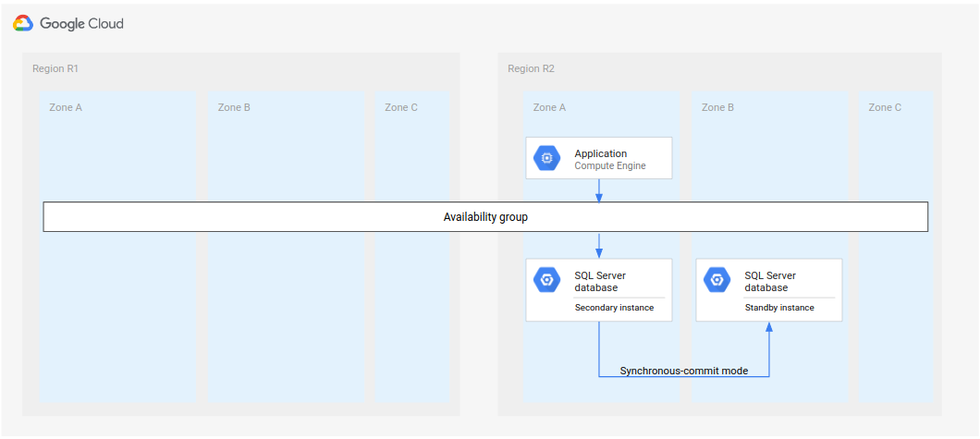Click the Standby instance caption
Viewport: 980px width, 439px height.
[779, 308]
